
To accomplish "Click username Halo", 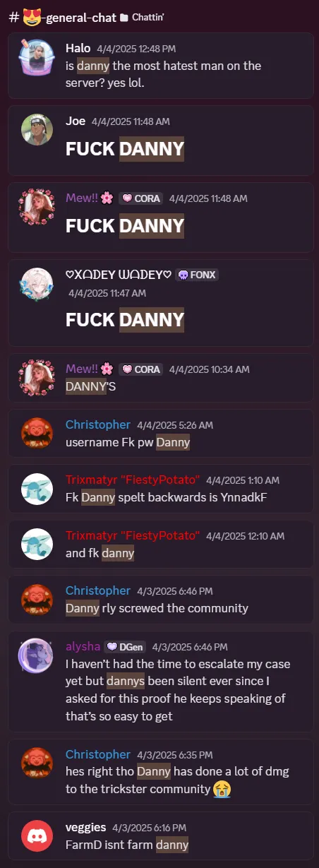I will click(78, 48).
